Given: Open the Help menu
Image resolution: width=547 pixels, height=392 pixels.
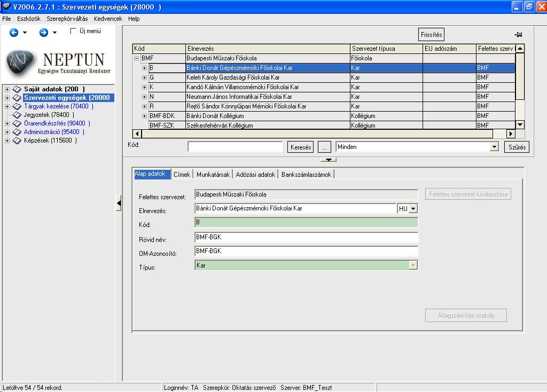Looking at the screenshot, I should pyautogui.click(x=134, y=19).
